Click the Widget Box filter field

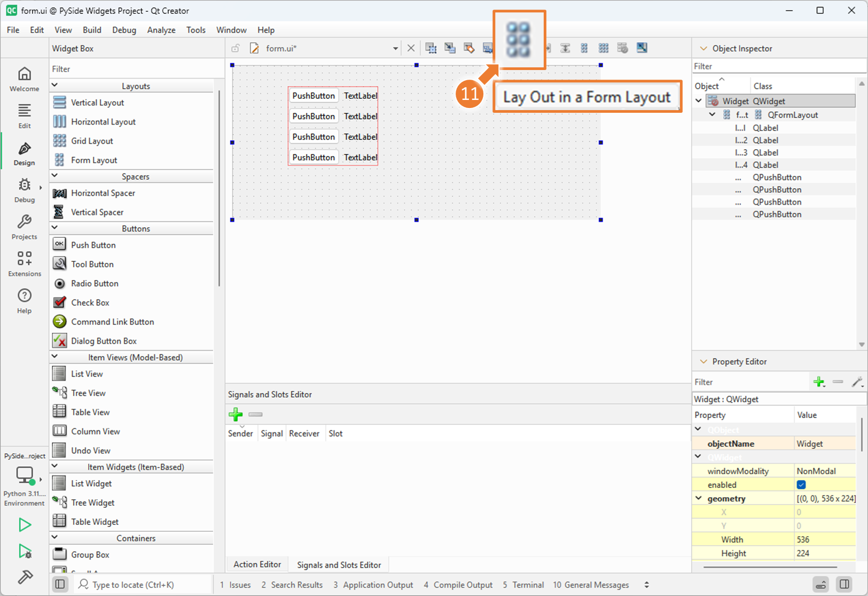pyautogui.click(x=137, y=69)
